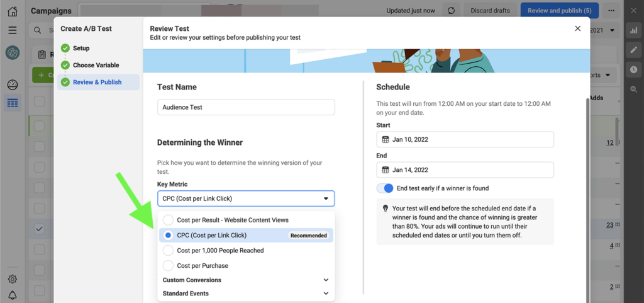This screenshot has width=644, height=303.
Task: Choose the Cost per Purchase radio option
Action: tap(168, 266)
